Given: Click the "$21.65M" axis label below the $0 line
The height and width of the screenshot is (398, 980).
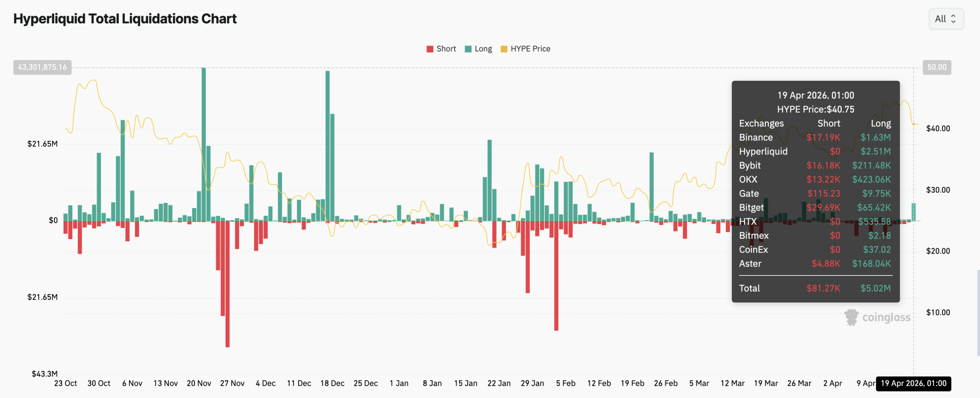Looking at the screenshot, I should pos(42,297).
